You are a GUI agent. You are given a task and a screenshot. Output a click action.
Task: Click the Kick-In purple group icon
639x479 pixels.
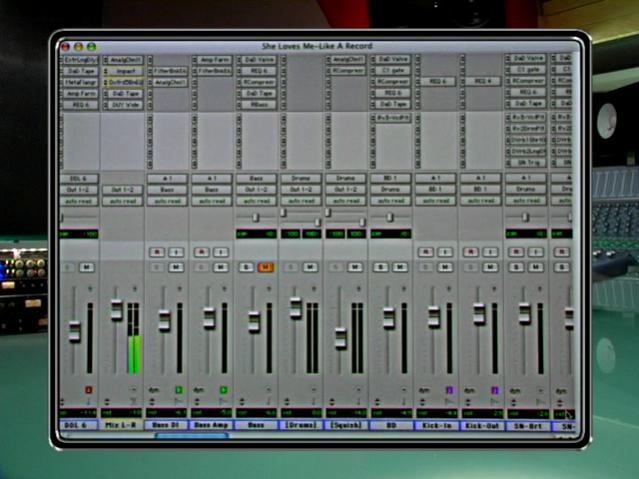click(x=449, y=389)
